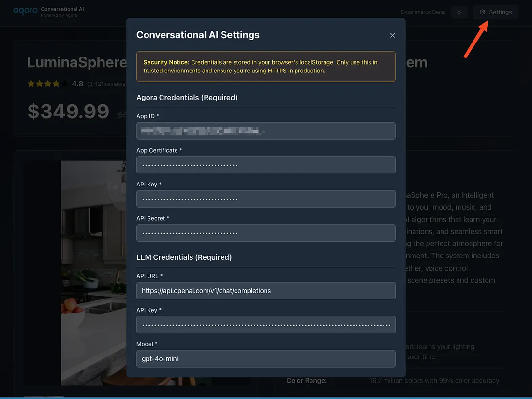Close the Conversational AI Settings dialog
The image size is (532, 399).
tap(392, 35)
